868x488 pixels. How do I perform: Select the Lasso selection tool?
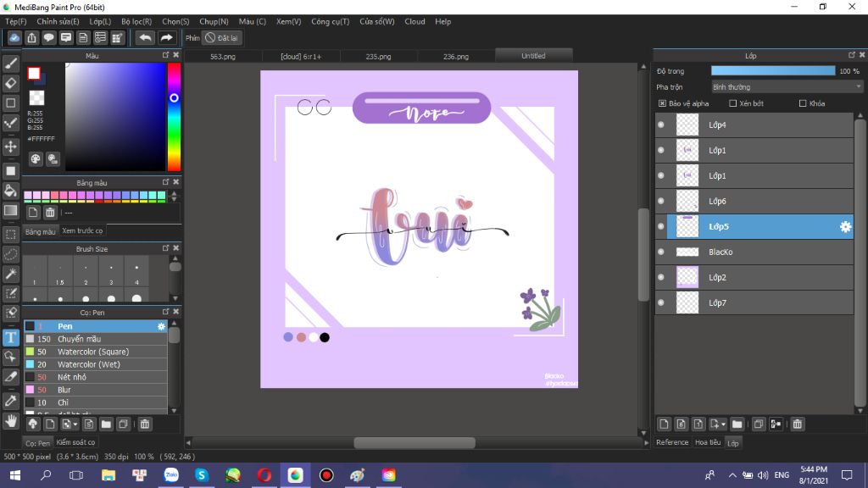pyautogui.click(x=10, y=254)
